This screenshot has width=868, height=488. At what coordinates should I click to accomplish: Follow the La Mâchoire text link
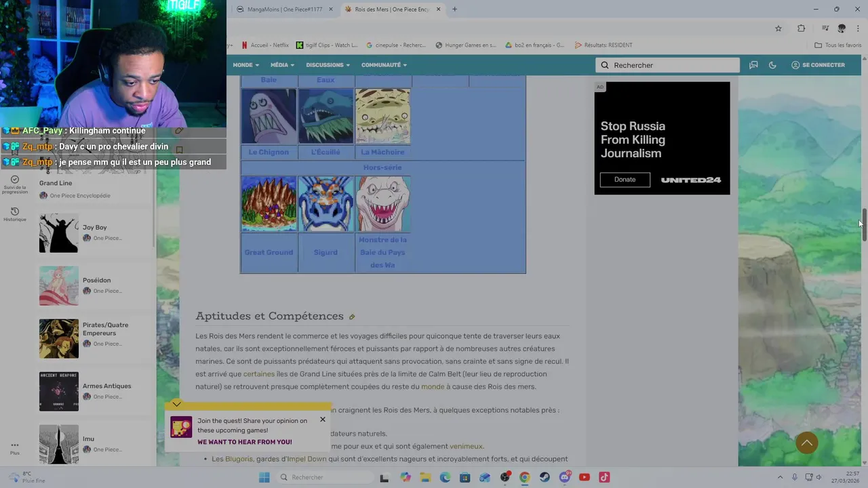tap(382, 152)
